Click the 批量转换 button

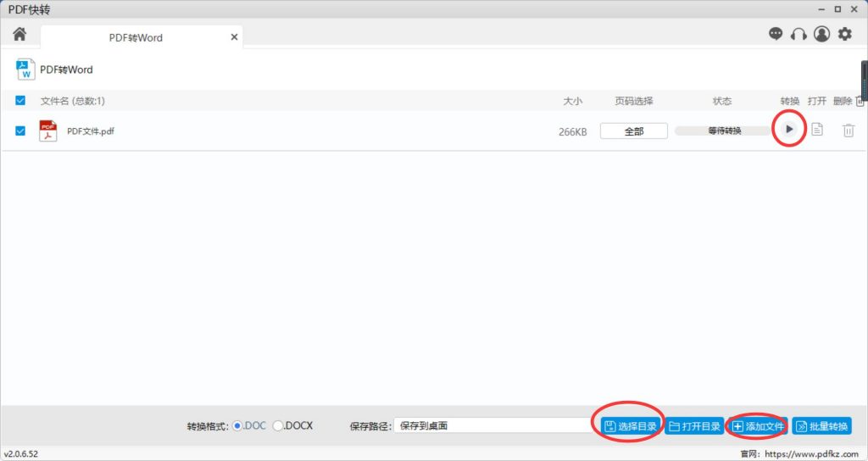822,426
